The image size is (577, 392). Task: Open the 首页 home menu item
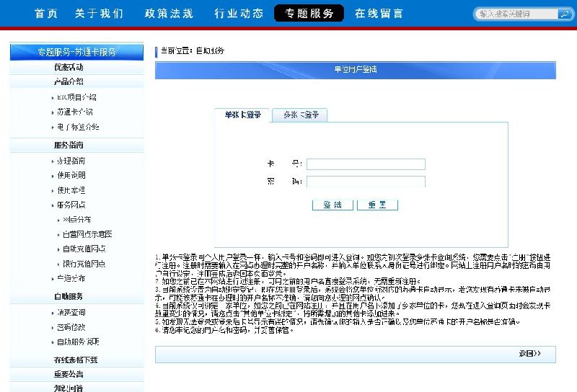tap(46, 14)
